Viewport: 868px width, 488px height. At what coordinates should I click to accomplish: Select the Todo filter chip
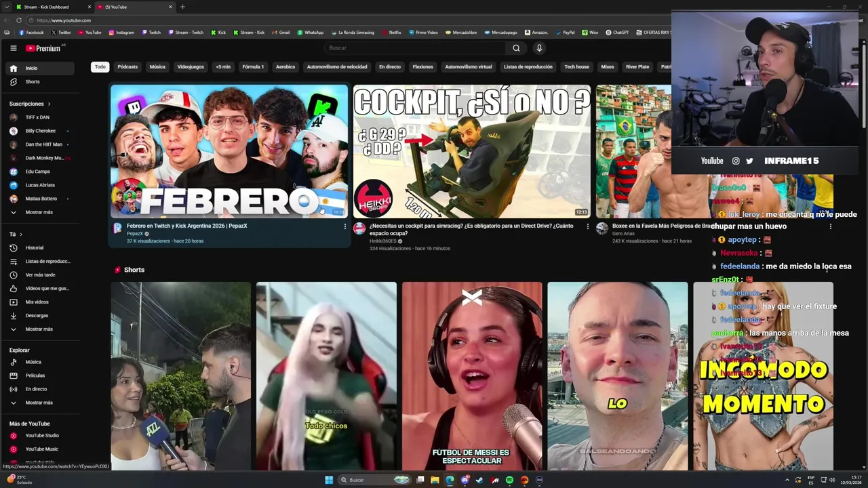[x=100, y=67]
